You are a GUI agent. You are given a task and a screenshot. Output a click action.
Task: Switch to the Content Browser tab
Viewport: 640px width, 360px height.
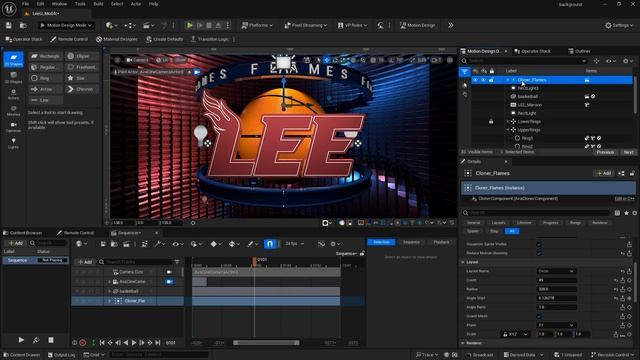pos(22,233)
